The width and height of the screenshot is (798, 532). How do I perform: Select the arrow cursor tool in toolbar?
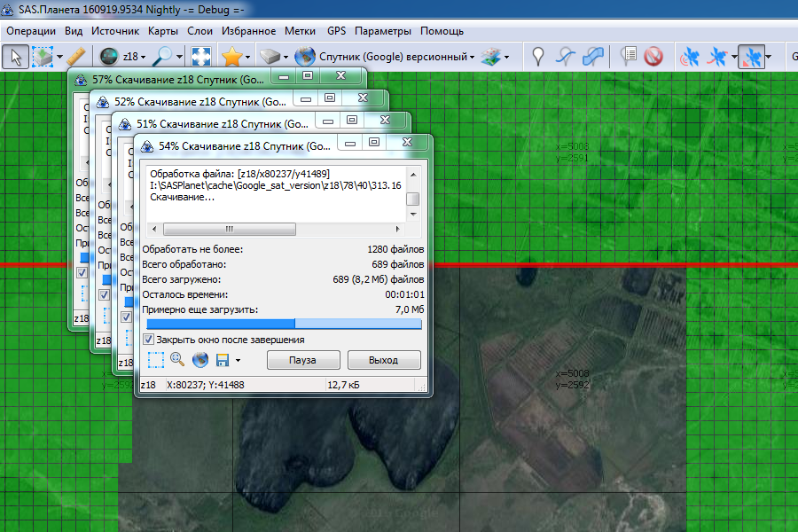pyautogui.click(x=16, y=57)
